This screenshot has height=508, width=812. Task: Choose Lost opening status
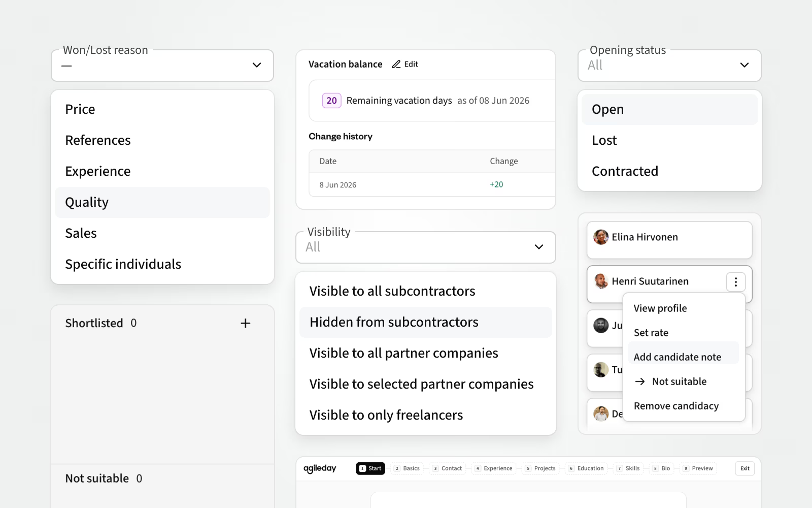click(x=669, y=140)
